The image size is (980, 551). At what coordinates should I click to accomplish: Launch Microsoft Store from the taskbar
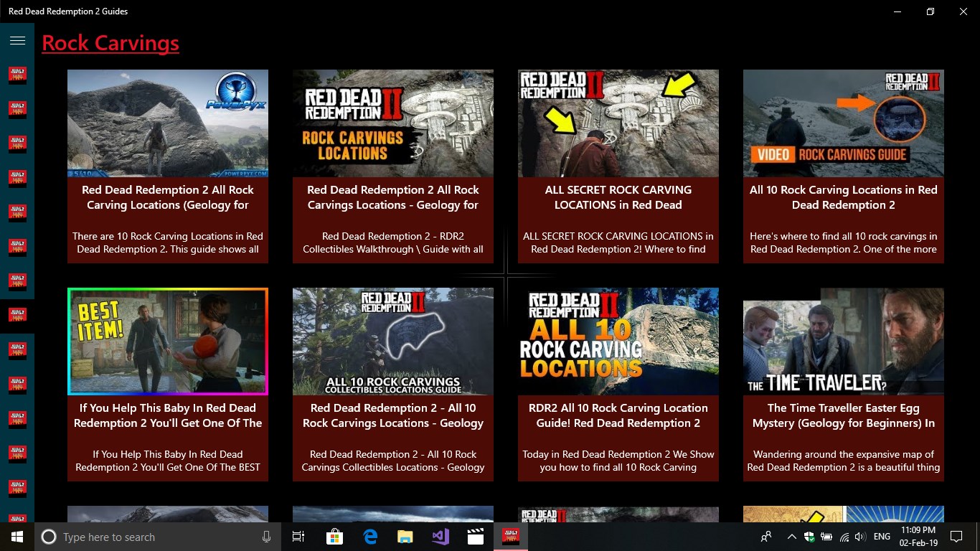click(334, 537)
